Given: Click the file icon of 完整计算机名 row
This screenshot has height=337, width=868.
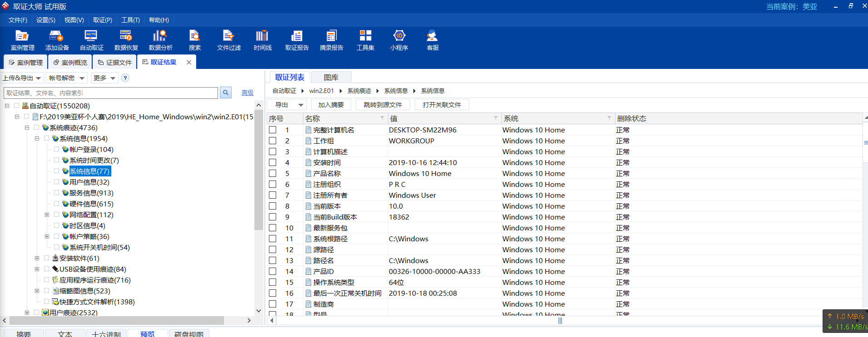Looking at the screenshot, I should tap(308, 130).
